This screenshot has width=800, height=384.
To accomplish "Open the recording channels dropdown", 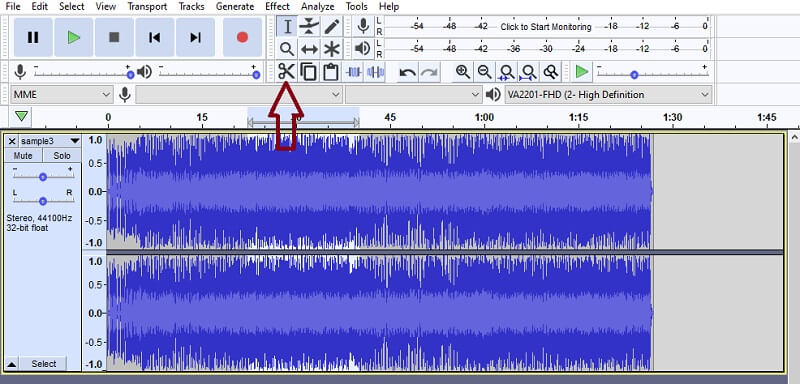I will (413, 94).
